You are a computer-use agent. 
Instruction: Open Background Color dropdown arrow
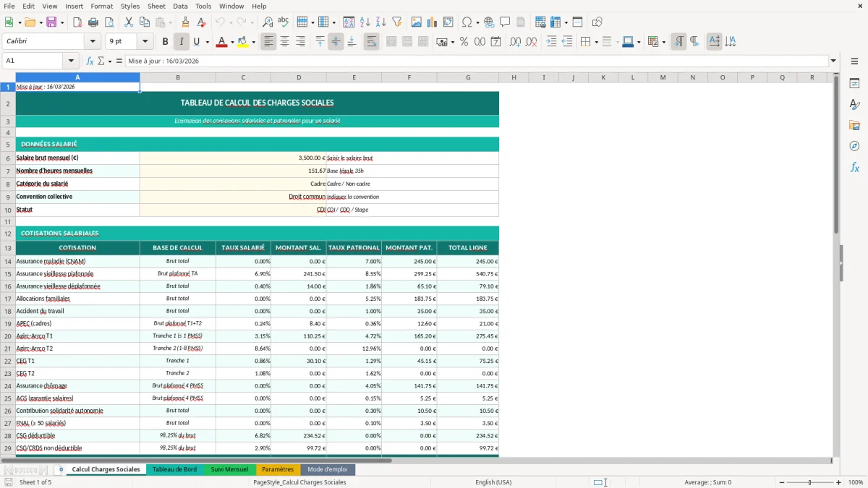click(253, 42)
